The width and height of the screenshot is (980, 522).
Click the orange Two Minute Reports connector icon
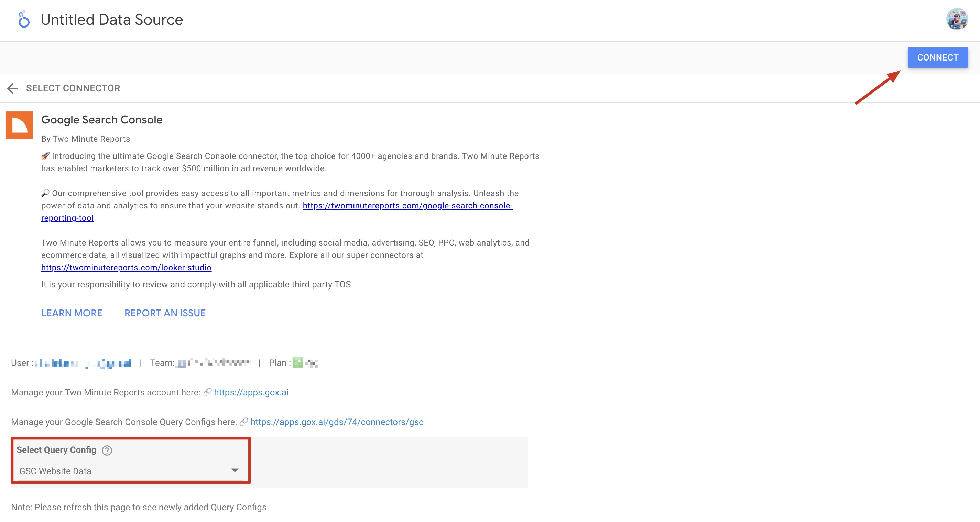click(19, 125)
